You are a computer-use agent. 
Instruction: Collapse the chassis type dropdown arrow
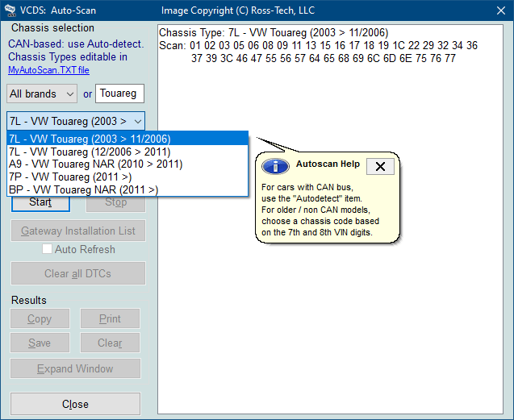[x=138, y=121]
